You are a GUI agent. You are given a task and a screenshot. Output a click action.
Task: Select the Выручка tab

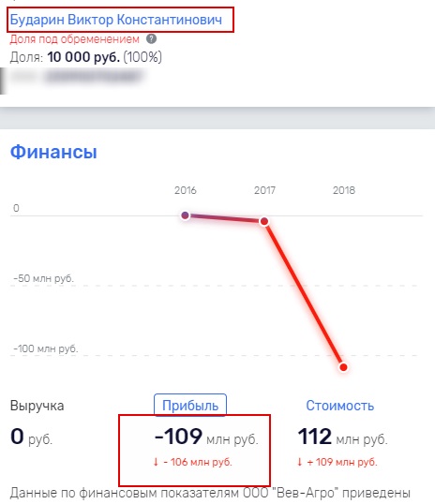click(37, 406)
